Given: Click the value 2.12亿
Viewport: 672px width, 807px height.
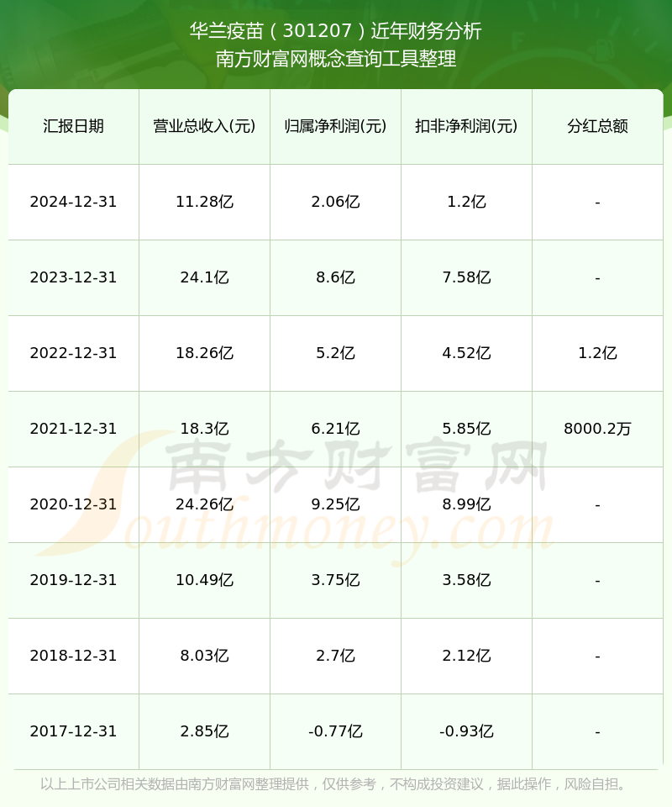Looking at the screenshot, I should (466, 656).
